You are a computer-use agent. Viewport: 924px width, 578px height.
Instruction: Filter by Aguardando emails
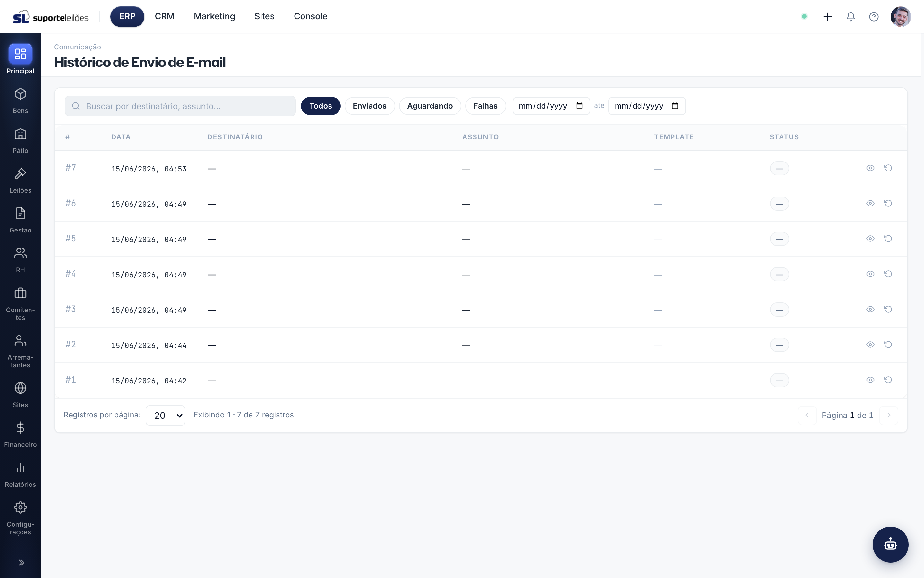click(430, 106)
